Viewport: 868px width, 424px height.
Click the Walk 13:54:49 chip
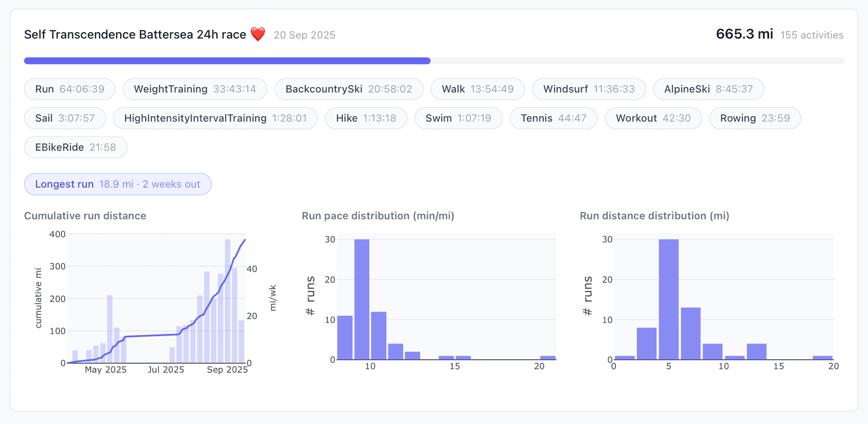tap(478, 89)
